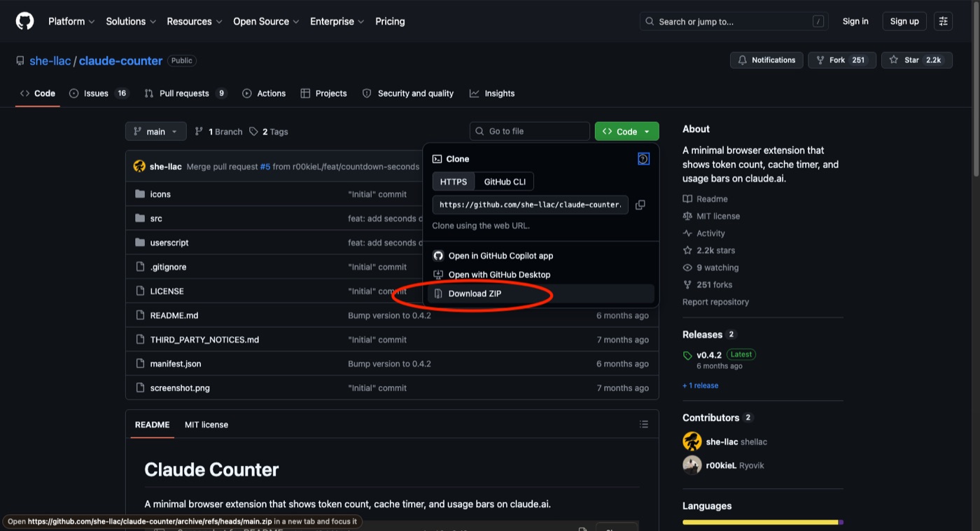Open the icons folder

[160, 194]
